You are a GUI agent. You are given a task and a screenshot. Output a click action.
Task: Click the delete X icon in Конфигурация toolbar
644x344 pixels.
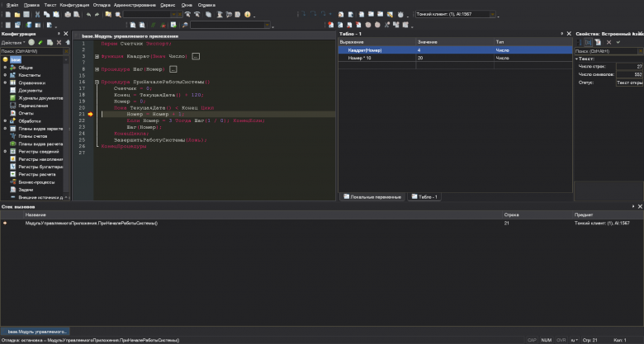[59, 42]
